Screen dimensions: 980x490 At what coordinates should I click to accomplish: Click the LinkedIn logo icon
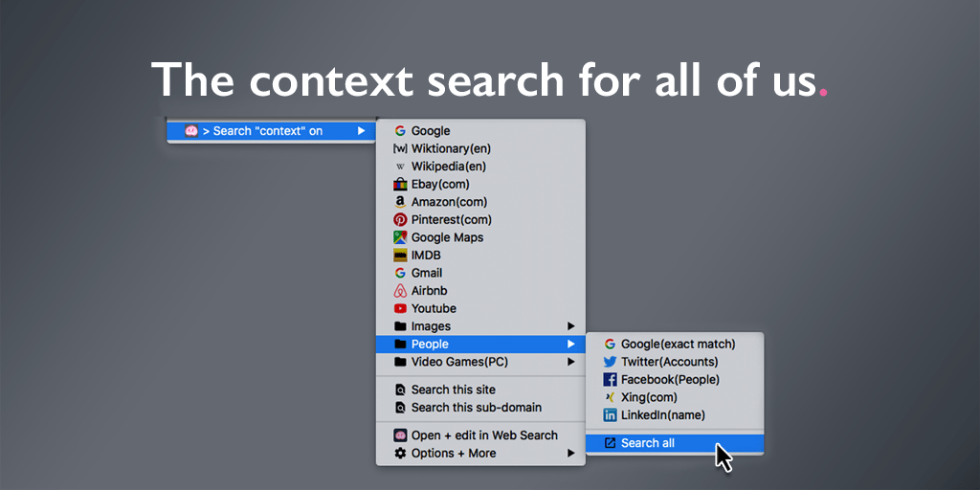point(610,415)
